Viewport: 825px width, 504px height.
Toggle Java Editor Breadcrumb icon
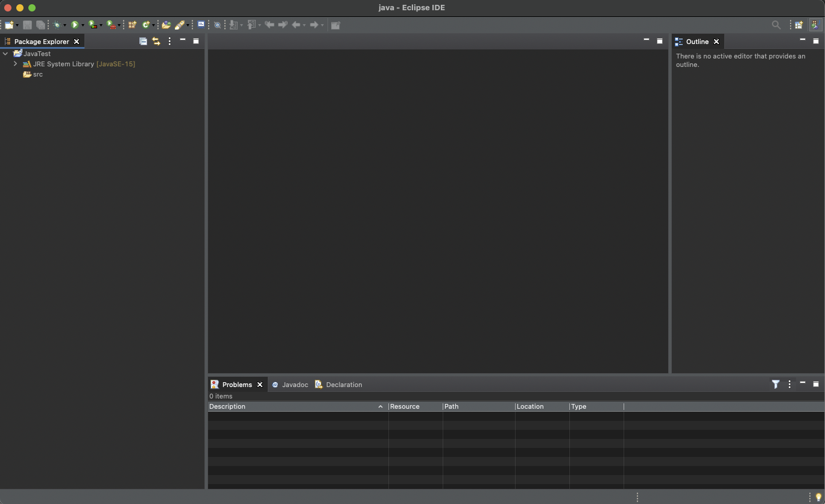pyautogui.click(x=201, y=25)
